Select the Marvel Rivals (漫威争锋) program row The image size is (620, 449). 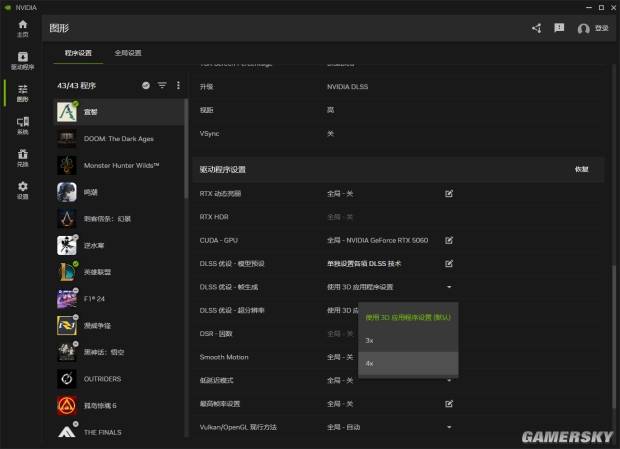pos(119,326)
